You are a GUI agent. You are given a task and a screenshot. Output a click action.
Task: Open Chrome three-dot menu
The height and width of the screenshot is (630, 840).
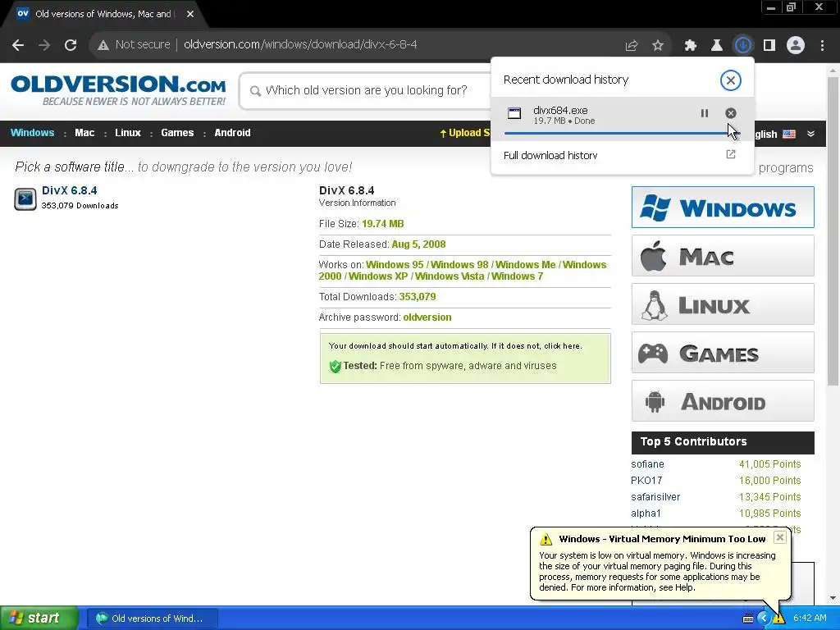click(822, 46)
